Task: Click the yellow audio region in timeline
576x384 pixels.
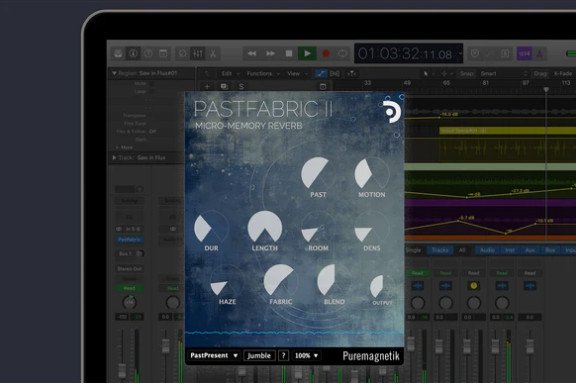Action: click(x=508, y=130)
